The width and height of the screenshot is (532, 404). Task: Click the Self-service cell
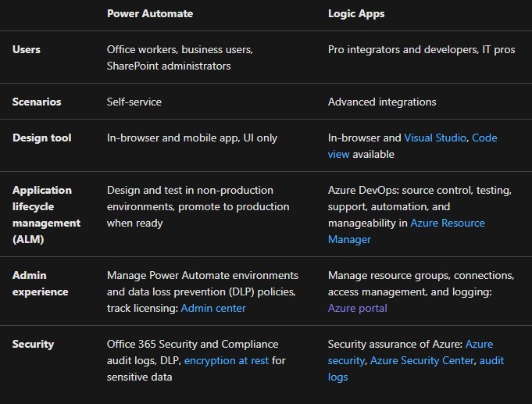(134, 102)
